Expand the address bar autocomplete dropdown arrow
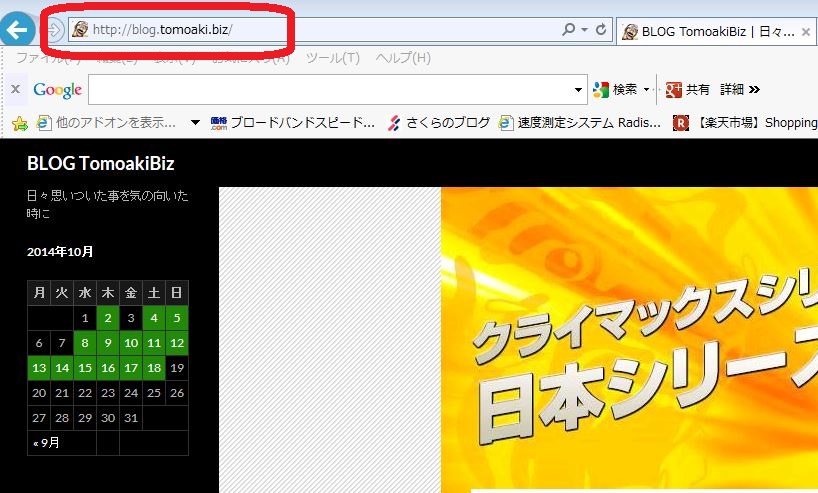This screenshot has height=493, width=818. [585, 30]
